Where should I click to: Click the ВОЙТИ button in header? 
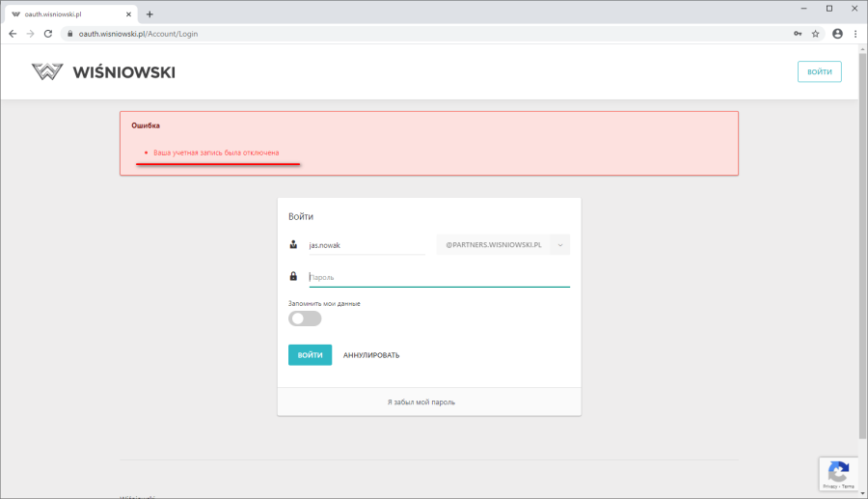(x=819, y=72)
